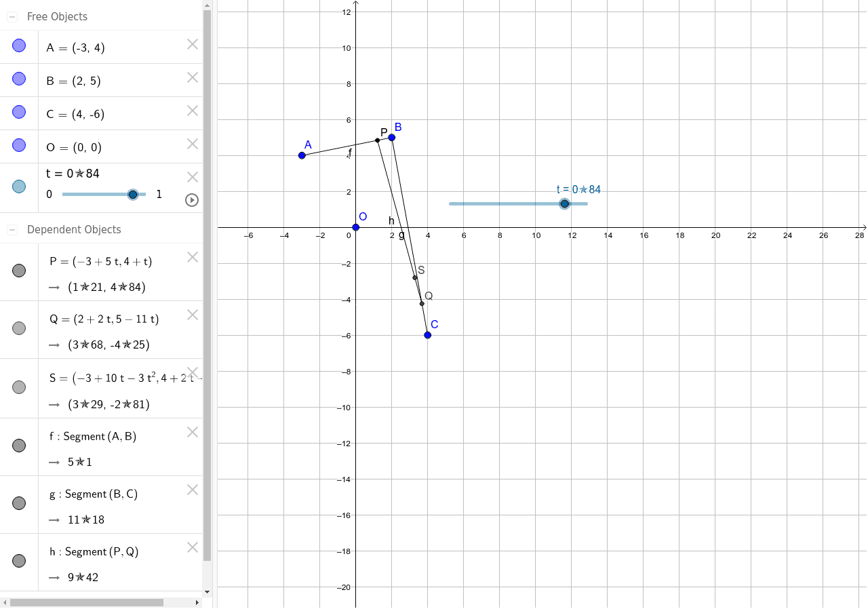Delete point B with its X icon
Image resolution: width=868 pixels, height=609 pixels.
192,77
